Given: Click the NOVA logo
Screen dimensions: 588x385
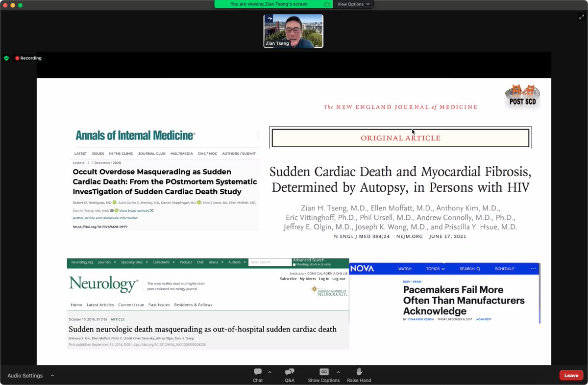Looking at the screenshot, I should 362,268.
